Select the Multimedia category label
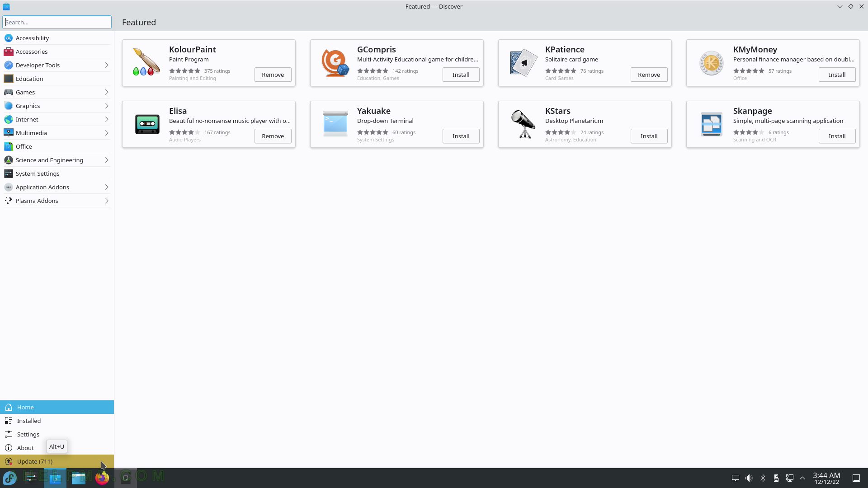Screen dimensions: 868x488 (x=31, y=133)
